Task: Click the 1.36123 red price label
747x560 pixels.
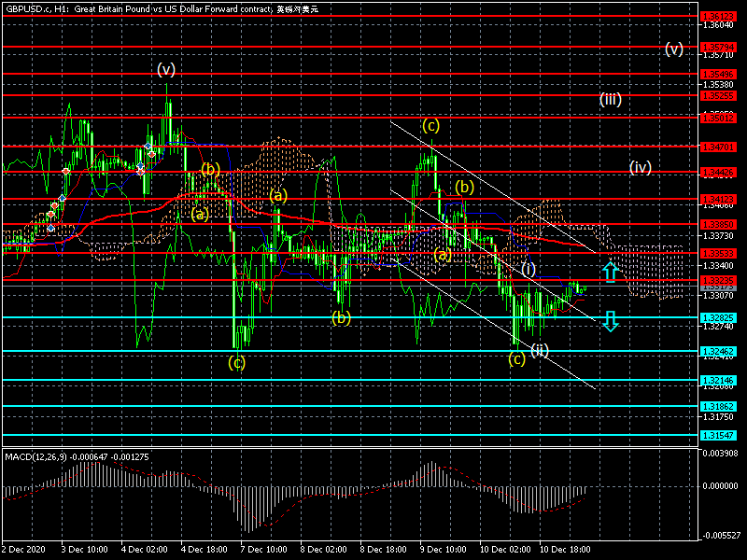Action: pos(718,17)
